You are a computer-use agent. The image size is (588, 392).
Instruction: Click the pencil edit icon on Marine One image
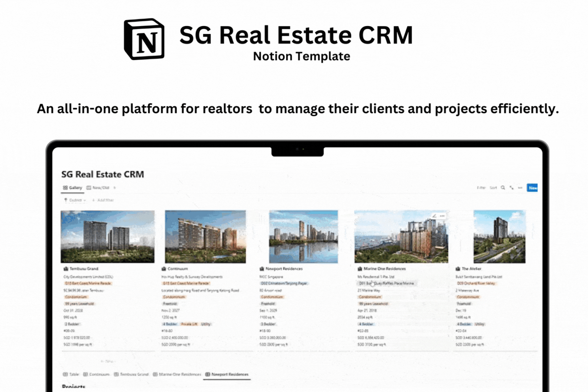[x=434, y=216]
